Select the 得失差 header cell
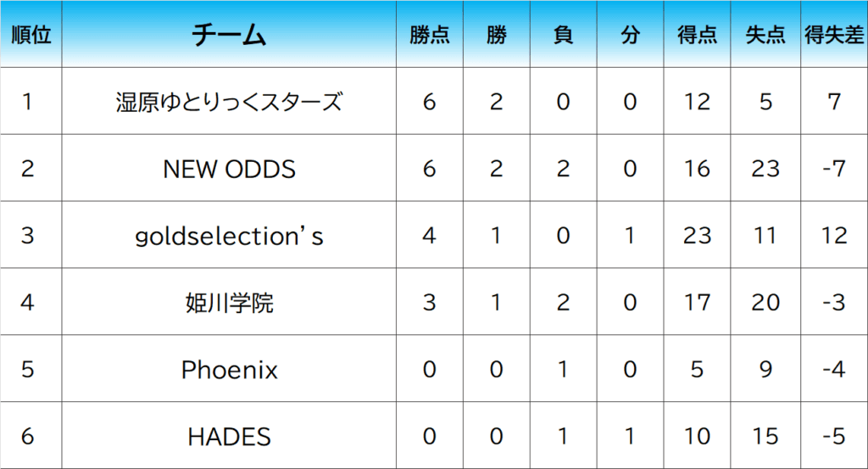The height and width of the screenshot is (469, 868). [834, 34]
